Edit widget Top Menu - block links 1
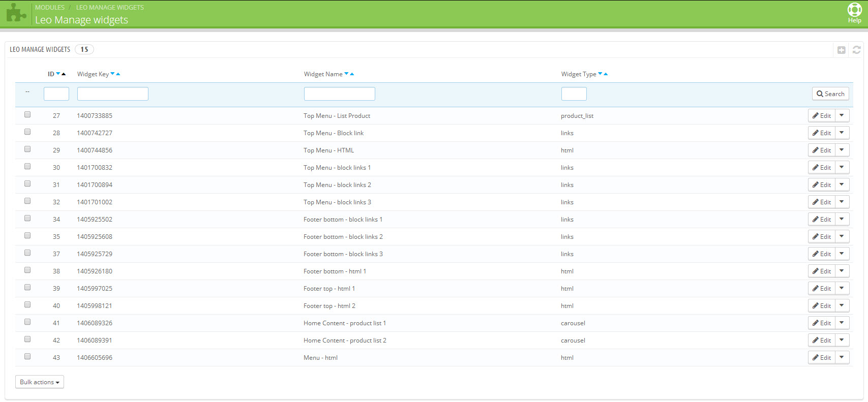868x402 pixels. 822,168
